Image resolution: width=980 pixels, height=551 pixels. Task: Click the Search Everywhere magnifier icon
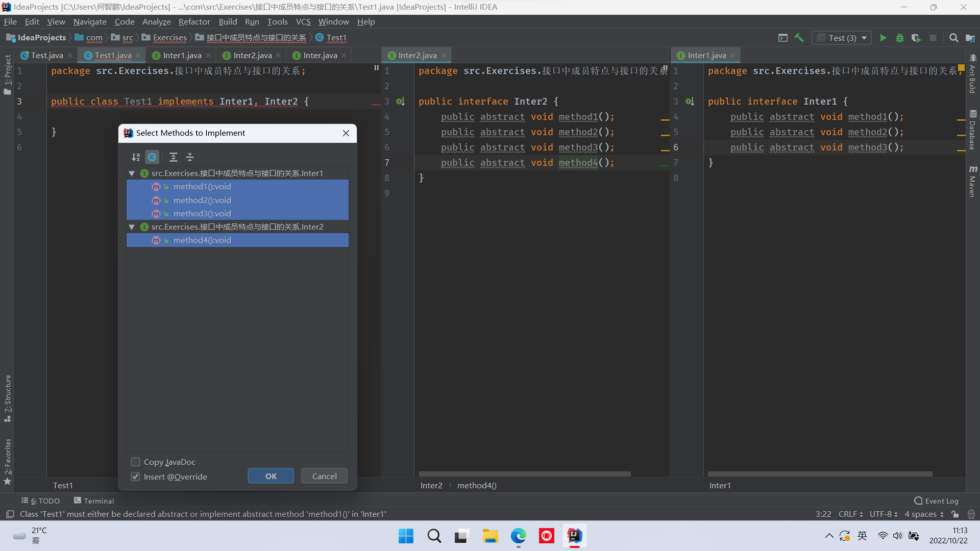pos(953,38)
